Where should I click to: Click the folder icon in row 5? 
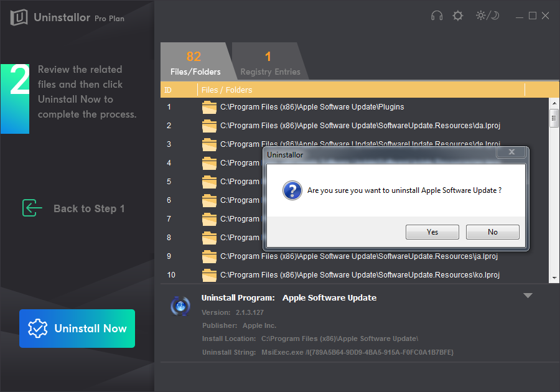pos(209,182)
